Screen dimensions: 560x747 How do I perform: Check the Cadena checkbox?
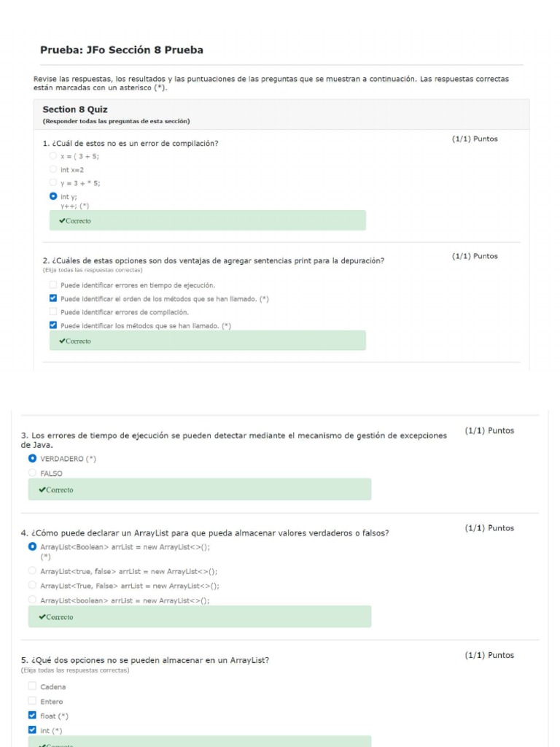click(32, 686)
